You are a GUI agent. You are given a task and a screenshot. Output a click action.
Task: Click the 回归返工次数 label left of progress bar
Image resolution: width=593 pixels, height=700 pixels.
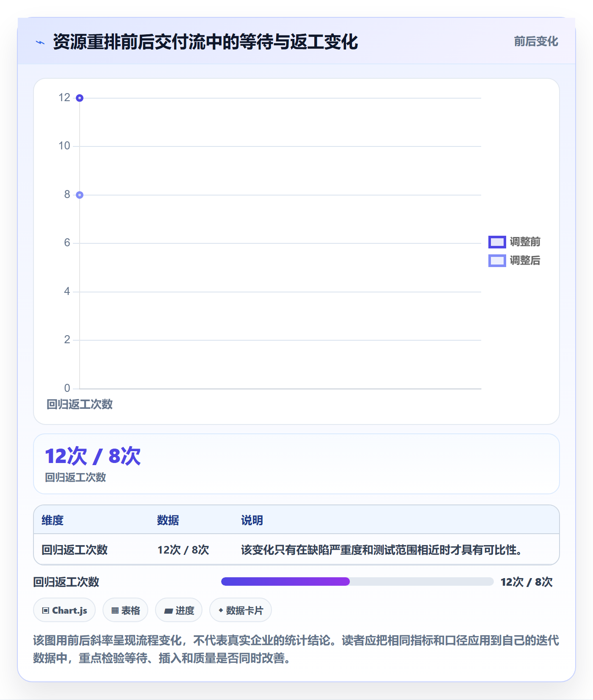pos(66,582)
